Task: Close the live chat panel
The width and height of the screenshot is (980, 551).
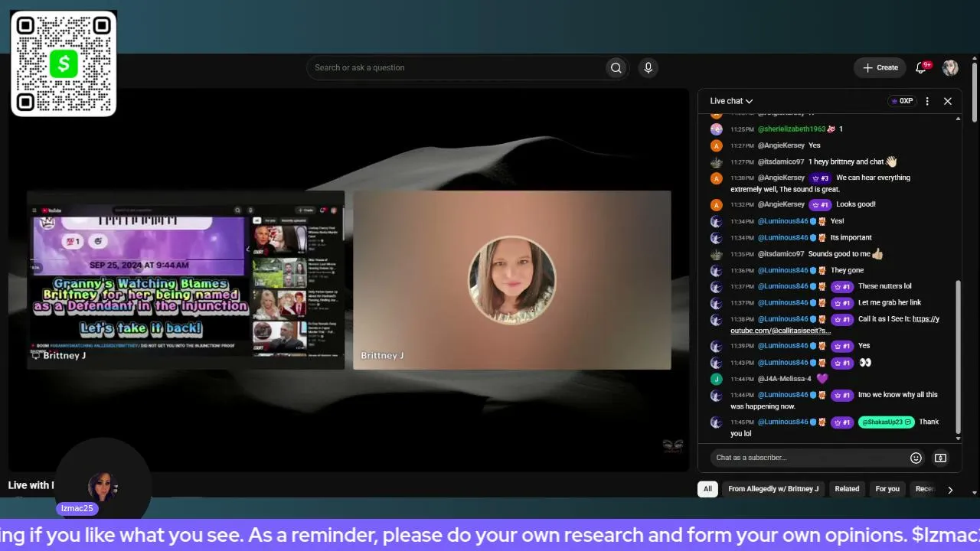Action: point(947,101)
